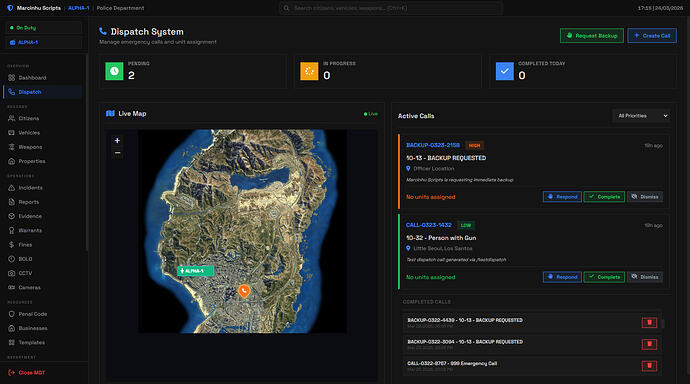Click the blue Completed Today check icon
The image size is (690, 384).
click(505, 71)
